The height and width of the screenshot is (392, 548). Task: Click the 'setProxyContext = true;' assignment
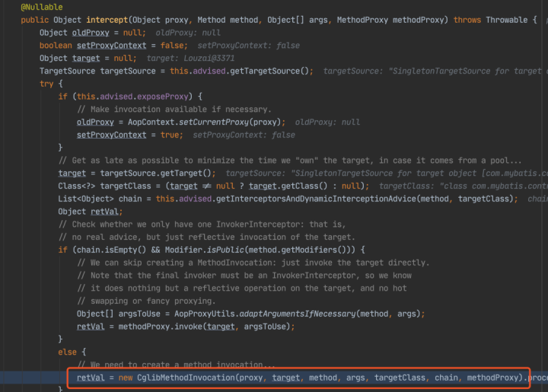(129, 135)
